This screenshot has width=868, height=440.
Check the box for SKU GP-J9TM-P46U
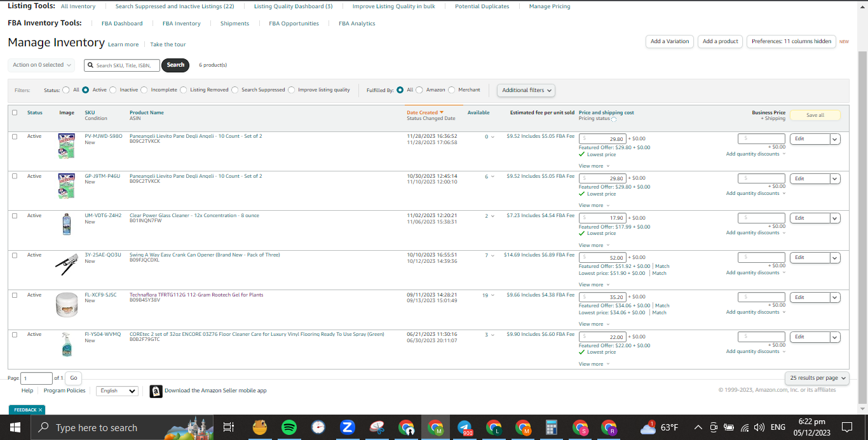[15, 176]
